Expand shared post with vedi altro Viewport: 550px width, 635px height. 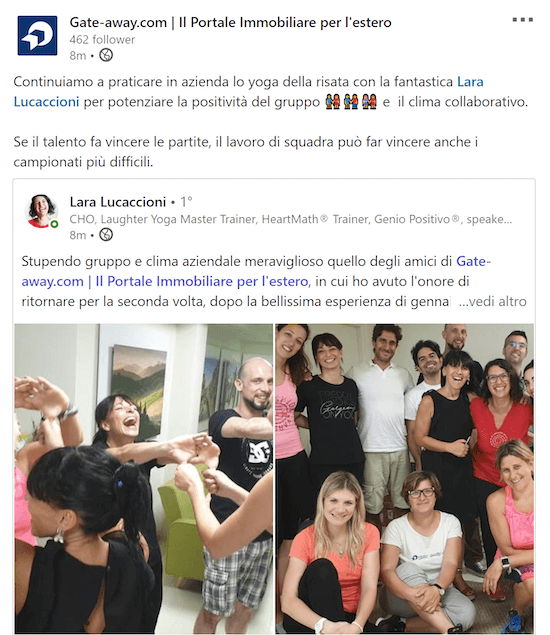pos(492,302)
